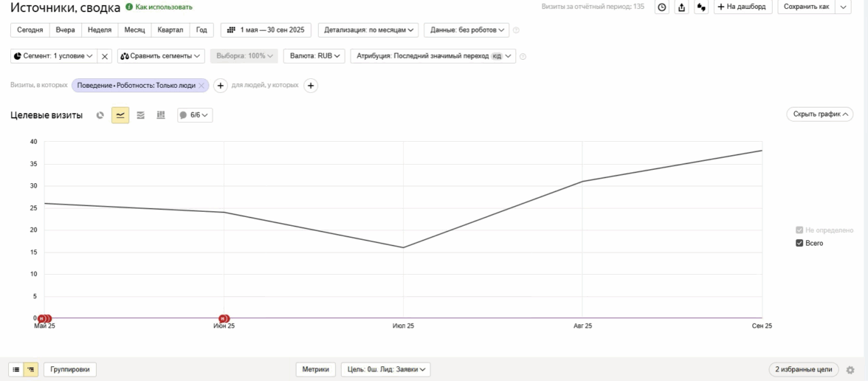This screenshot has width=868, height=381.
Task: Toggle the "Не определено" legend checkbox
Action: point(799,230)
